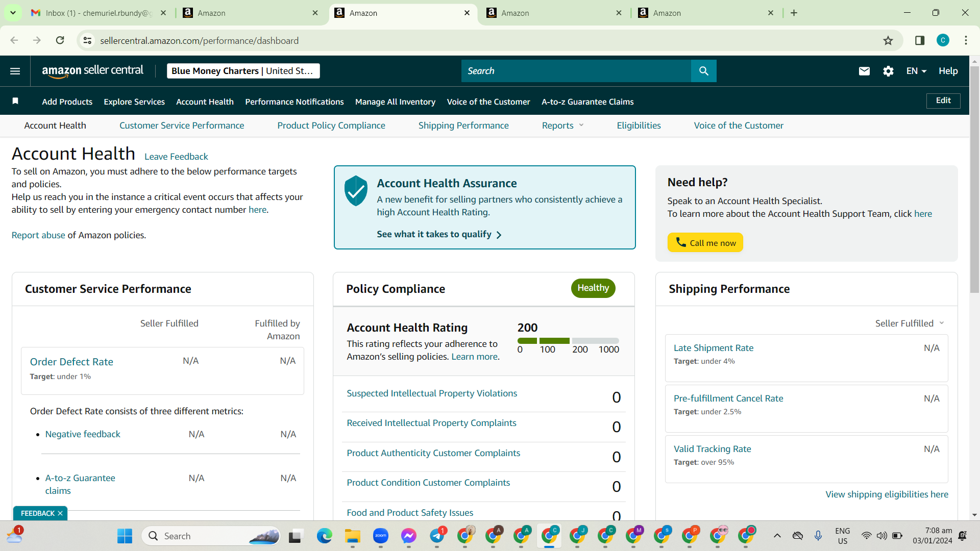Viewport: 980px width, 551px height.
Task: Open File Explorer from the taskbar
Action: pyautogui.click(x=352, y=536)
